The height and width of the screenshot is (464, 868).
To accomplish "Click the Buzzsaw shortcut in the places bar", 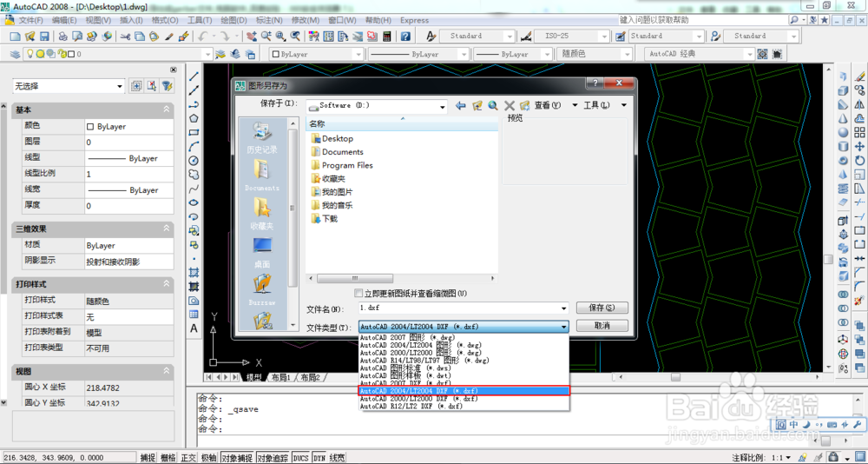I will coord(262,290).
